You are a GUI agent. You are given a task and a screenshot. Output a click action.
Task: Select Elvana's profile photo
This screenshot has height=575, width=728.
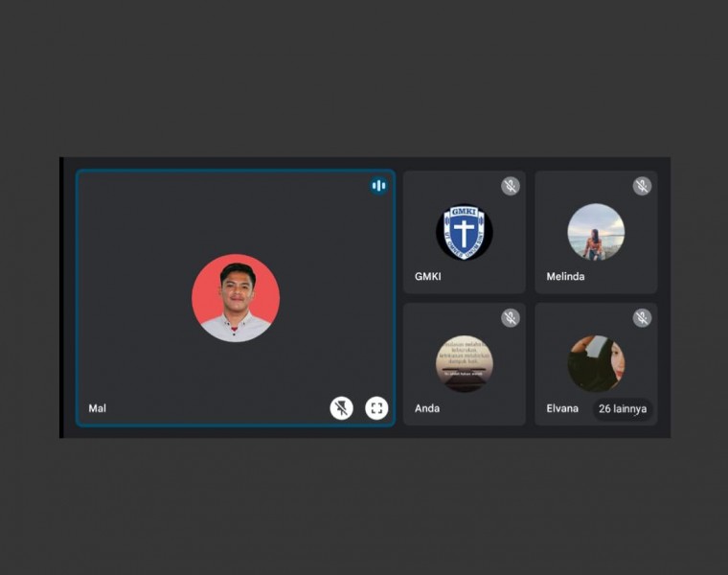596,363
